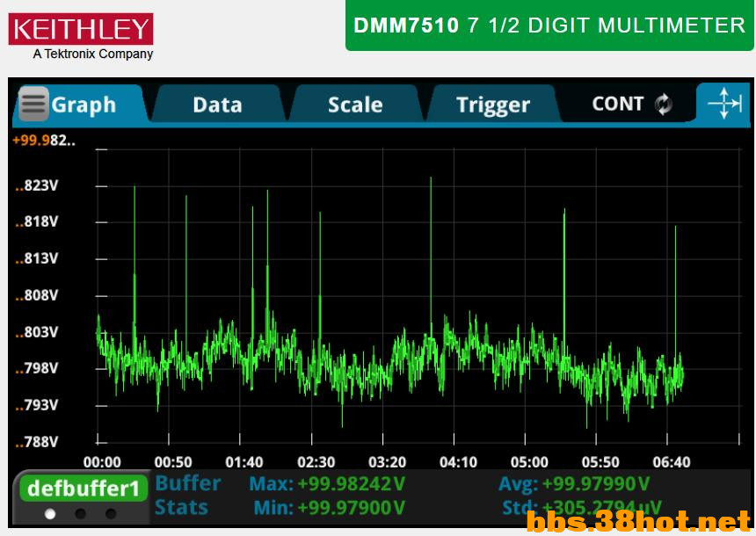The height and width of the screenshot is (536, 756).
Task: Tap the Buffer Stats label
Action: pos(186,496)
